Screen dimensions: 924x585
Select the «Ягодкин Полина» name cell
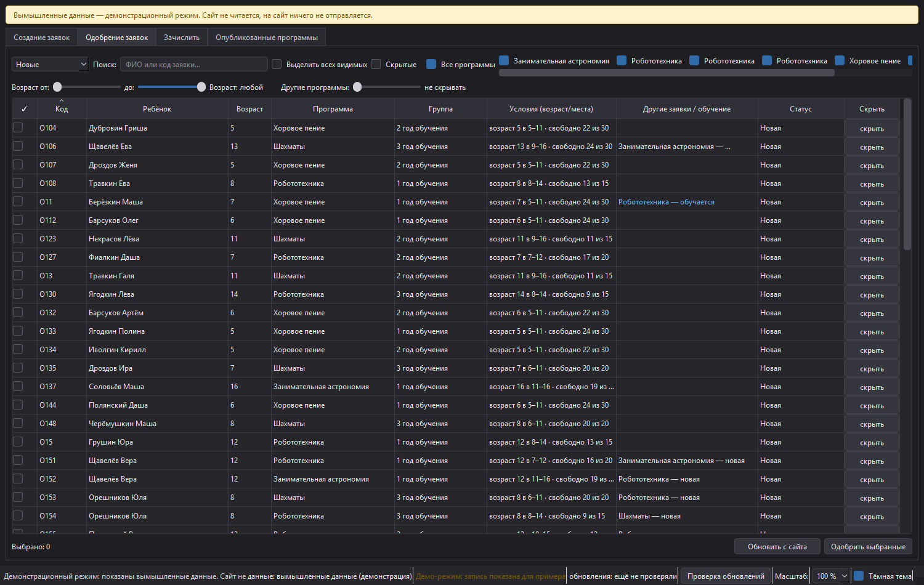157,331
